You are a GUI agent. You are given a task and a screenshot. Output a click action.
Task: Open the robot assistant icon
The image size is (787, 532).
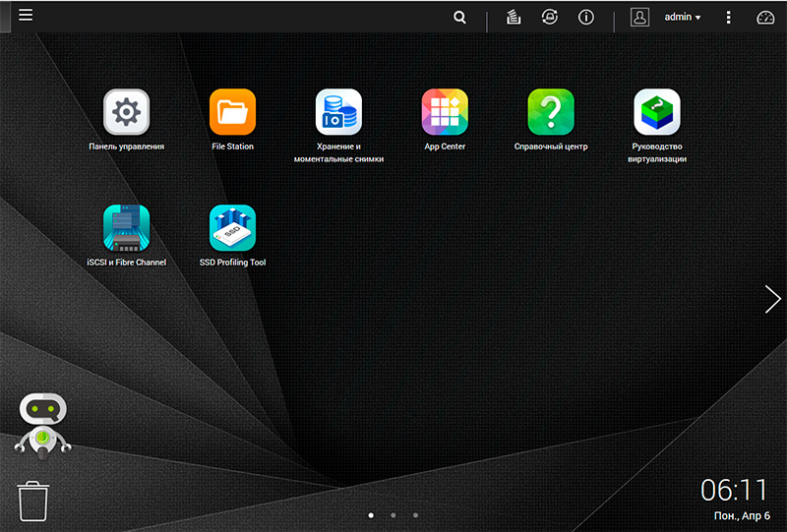coord(42,425)
